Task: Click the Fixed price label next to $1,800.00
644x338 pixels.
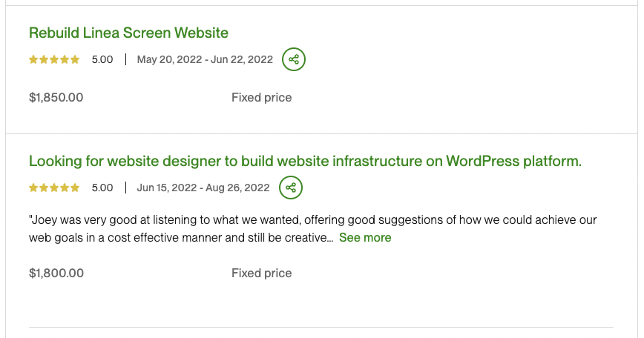Action: tap(262, 274)
